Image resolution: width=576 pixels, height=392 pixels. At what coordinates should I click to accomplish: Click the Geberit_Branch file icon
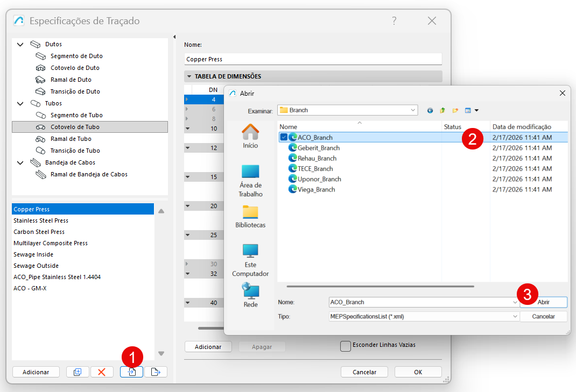pos(292,147)
